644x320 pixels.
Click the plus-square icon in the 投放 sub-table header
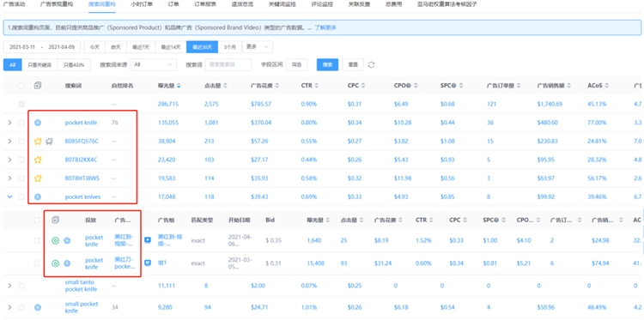point(56,220)
